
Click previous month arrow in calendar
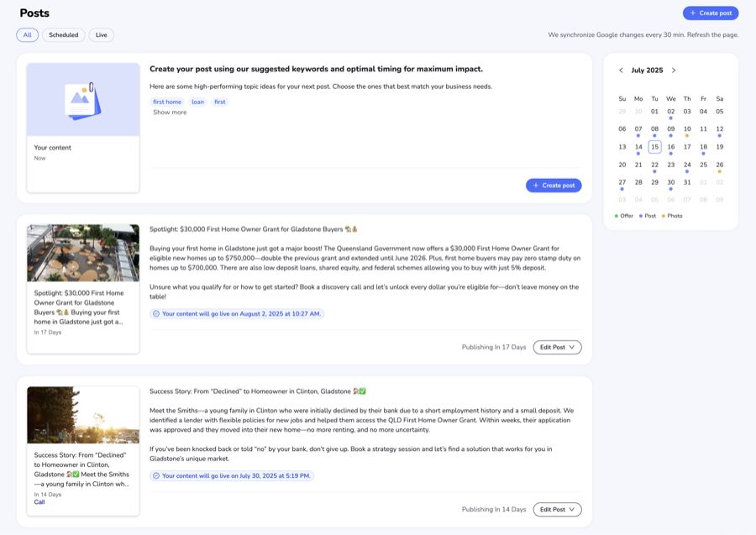[x=621, y=71]
